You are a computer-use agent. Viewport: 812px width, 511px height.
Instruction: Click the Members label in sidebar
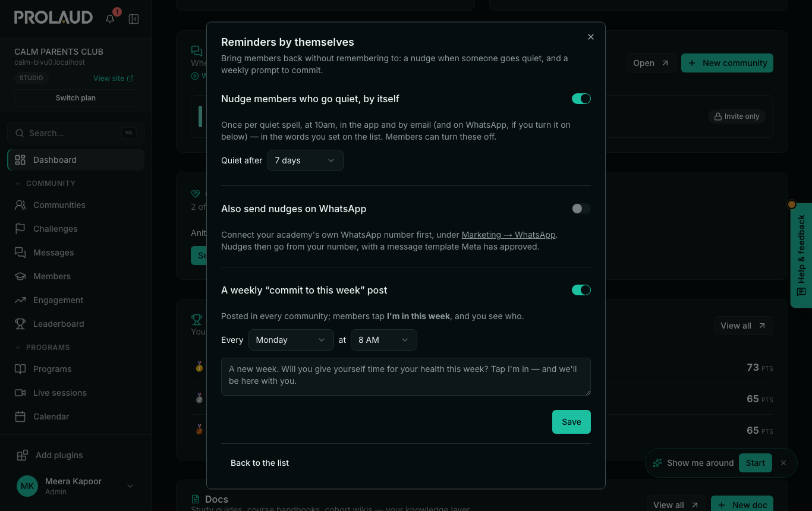point(52,276)
